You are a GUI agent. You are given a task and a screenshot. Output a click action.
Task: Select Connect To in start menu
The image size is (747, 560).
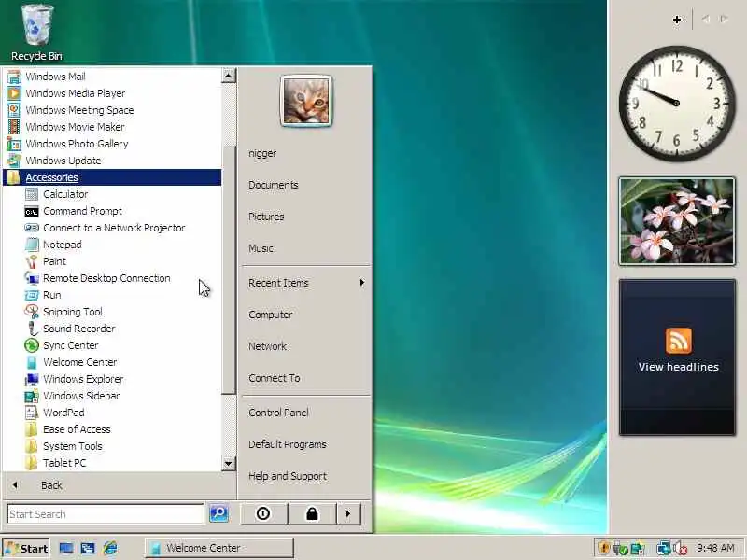pos(274,378)
